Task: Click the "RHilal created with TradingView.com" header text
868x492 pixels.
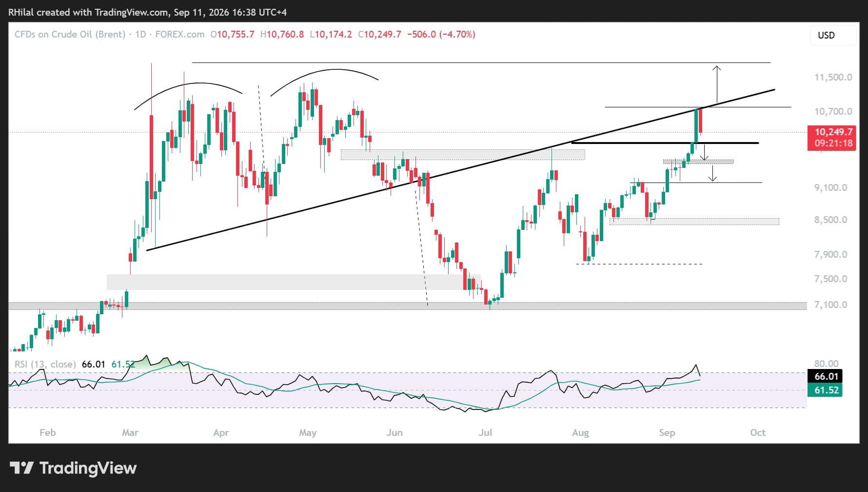Action: point(88,12)
